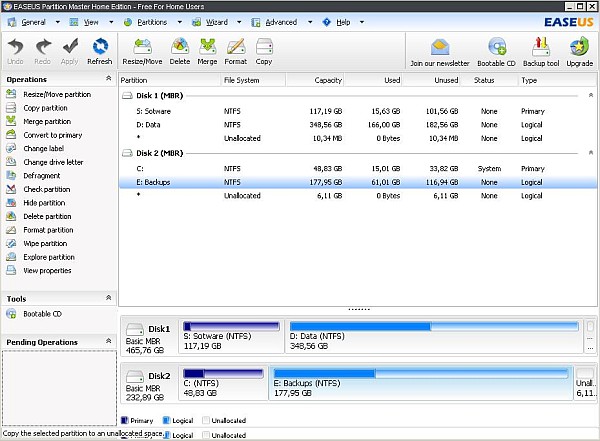Choose Convert to primary operation
This screenshot has height=441, width=600.
click(52, 135)
